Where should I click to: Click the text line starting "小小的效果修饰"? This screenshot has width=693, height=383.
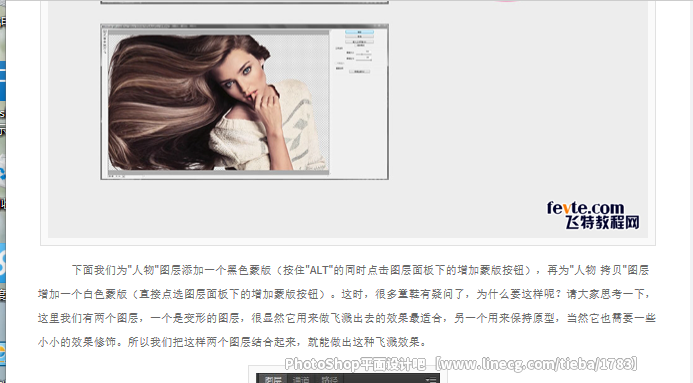(x=232, y=342)
